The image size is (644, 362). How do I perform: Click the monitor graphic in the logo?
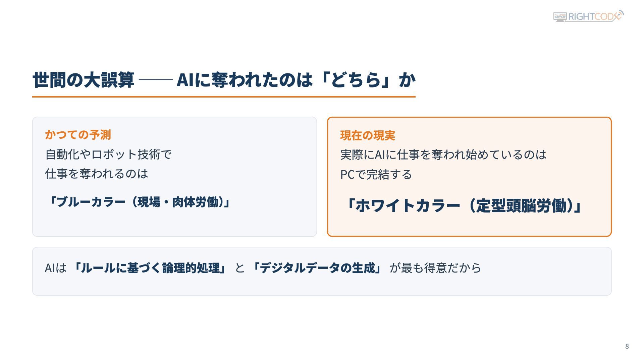pyautogui.click(x=560, y=17)
